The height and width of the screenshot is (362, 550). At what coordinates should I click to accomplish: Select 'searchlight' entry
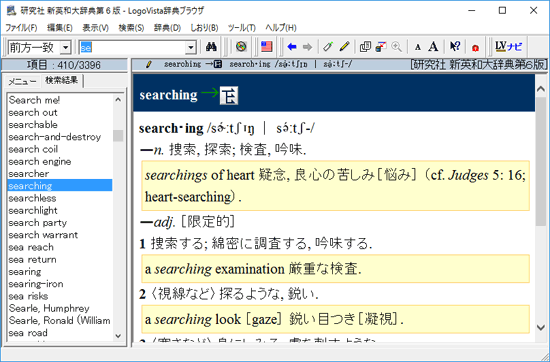click(60, 210)
